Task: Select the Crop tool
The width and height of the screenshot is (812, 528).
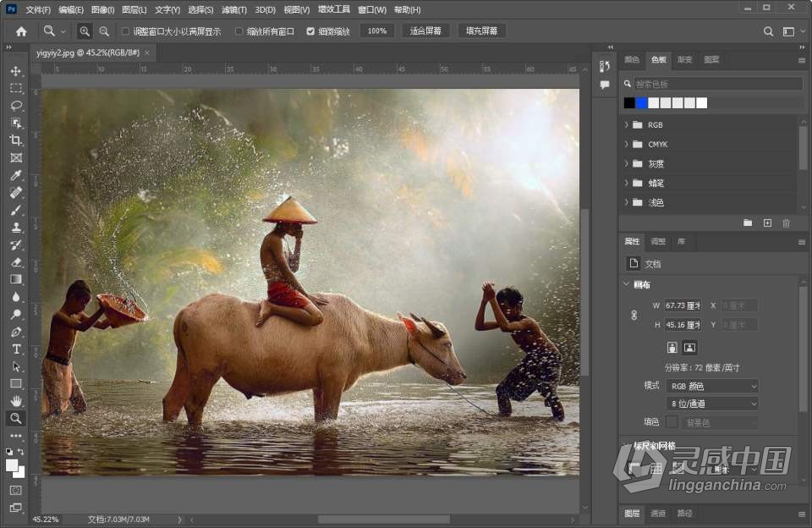Action: tap(16, 140)
